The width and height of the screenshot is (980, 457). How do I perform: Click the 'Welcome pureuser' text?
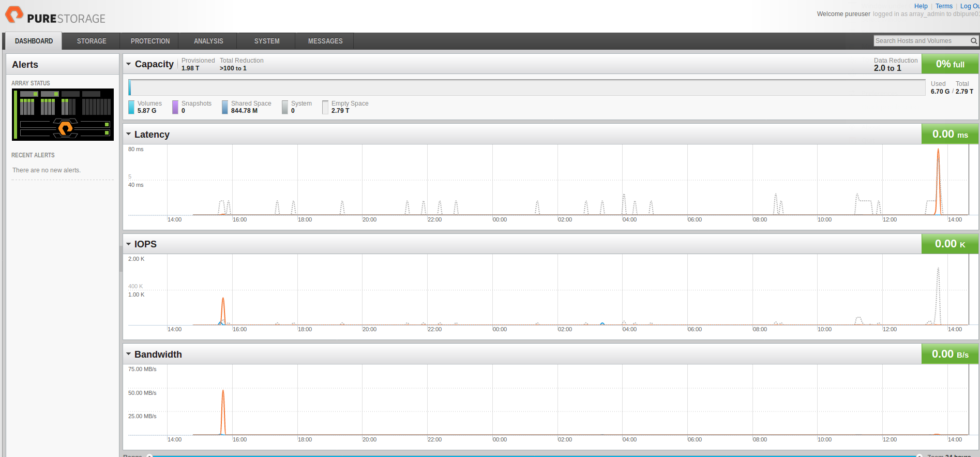click(x=843, y=14)
